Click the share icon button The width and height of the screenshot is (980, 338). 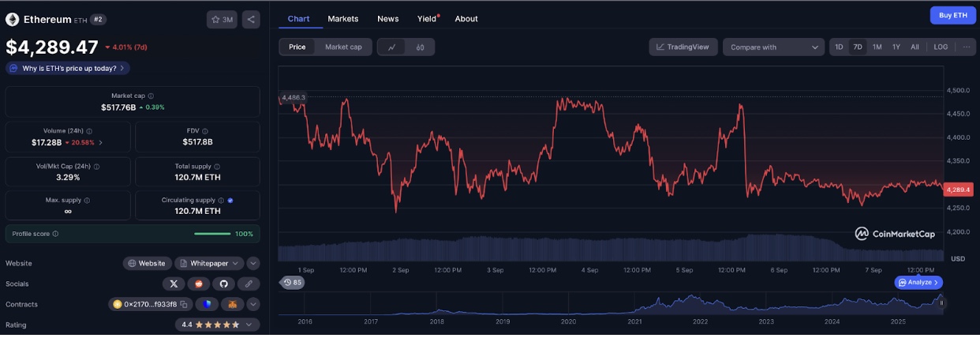point(250,19)
